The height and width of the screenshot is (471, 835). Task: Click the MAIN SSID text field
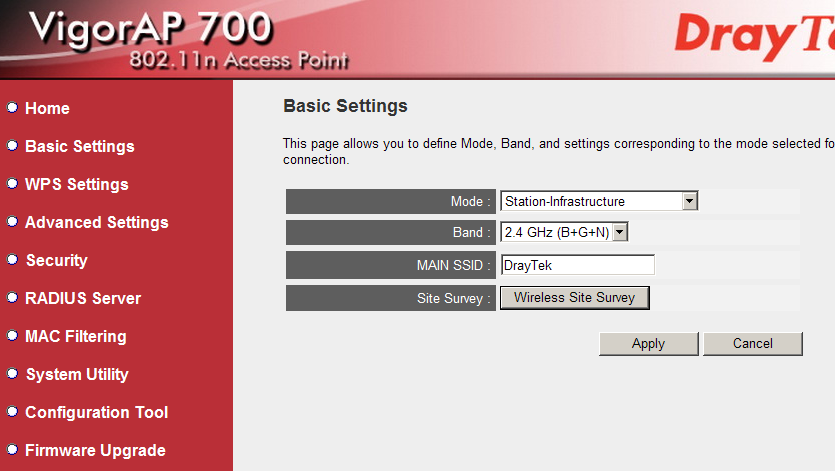(577, 264)
